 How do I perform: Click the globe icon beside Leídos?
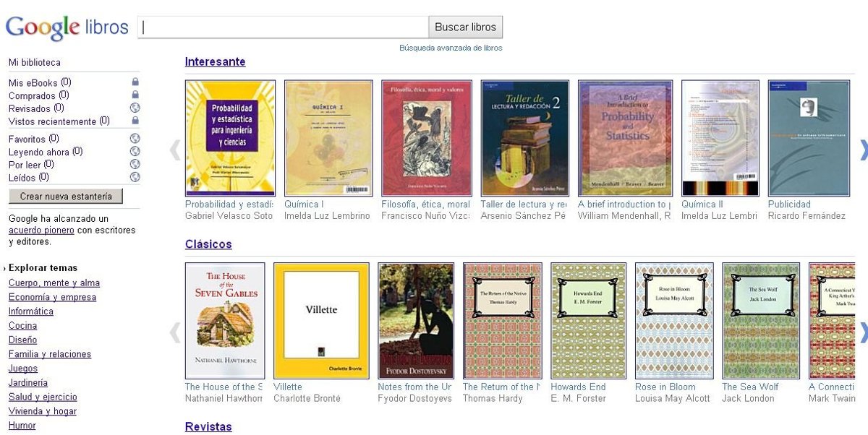click(135, 177)
